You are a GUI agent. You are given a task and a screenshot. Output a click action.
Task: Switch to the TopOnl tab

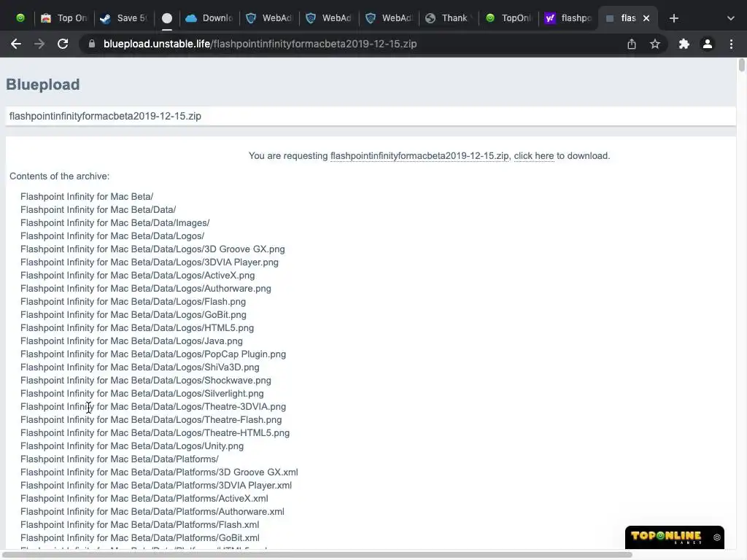(508, 18)
